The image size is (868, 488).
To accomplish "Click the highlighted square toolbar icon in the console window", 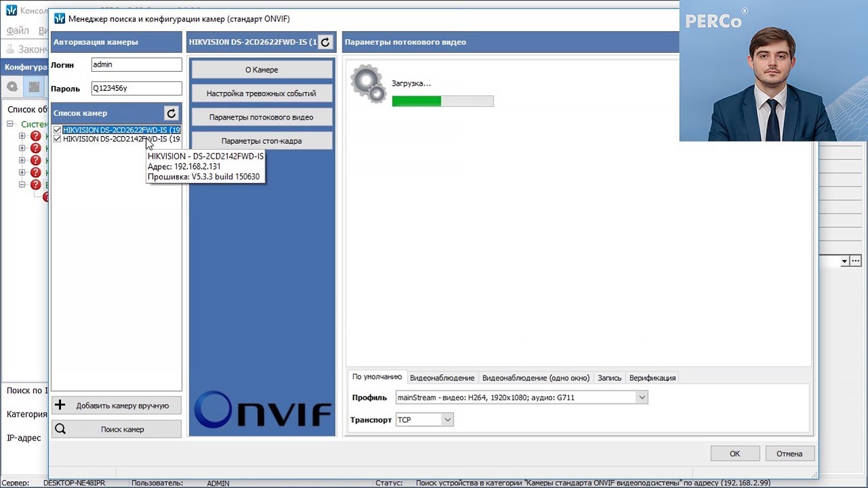I will (x=34, y=87).
